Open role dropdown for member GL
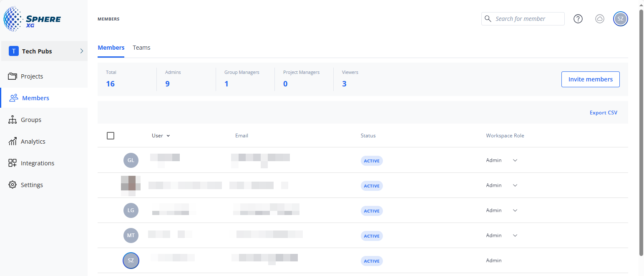The width and height of the screenshot is (644, 276). (x=515, y=160)
